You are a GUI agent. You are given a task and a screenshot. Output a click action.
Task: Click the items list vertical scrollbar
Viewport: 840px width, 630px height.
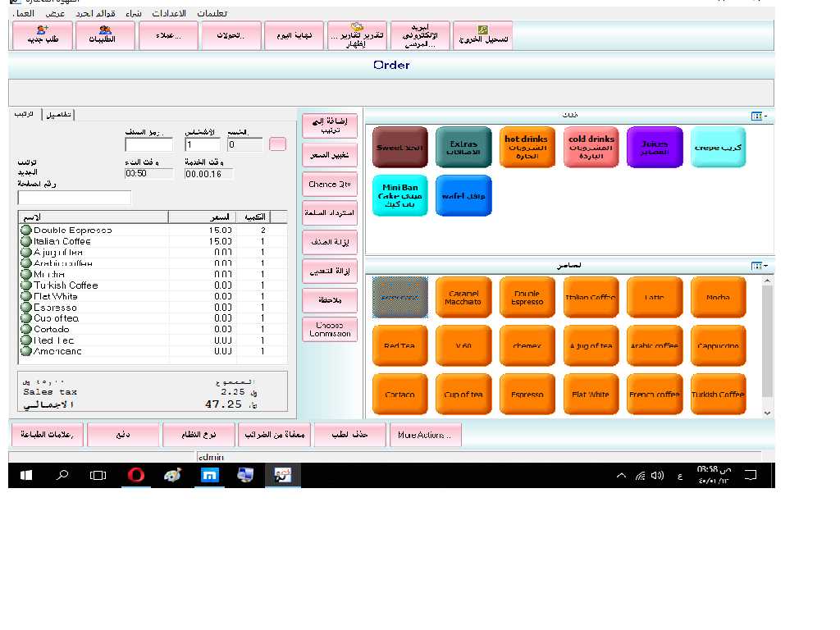tap(767, 346)
